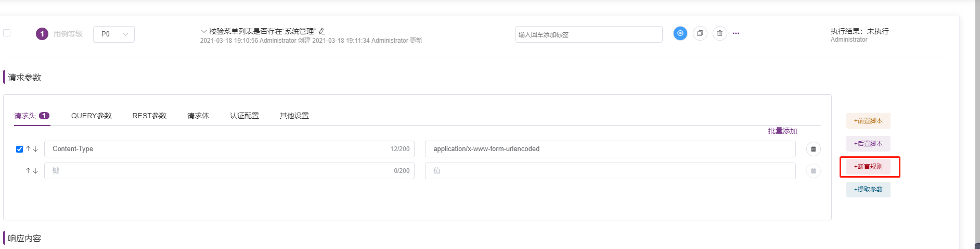This screenshot has height=249, width=980.
Task: Click the empty 键 key field
Action: (229, 171)
